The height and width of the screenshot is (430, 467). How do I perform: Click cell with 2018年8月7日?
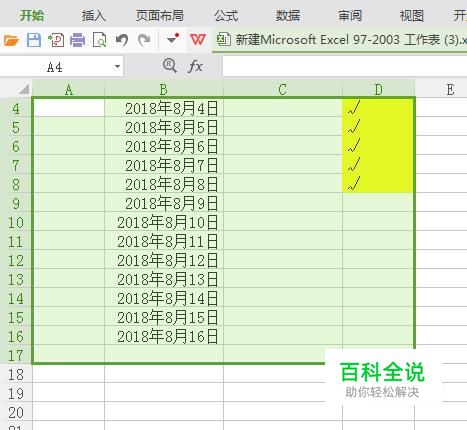click(164, 166)
